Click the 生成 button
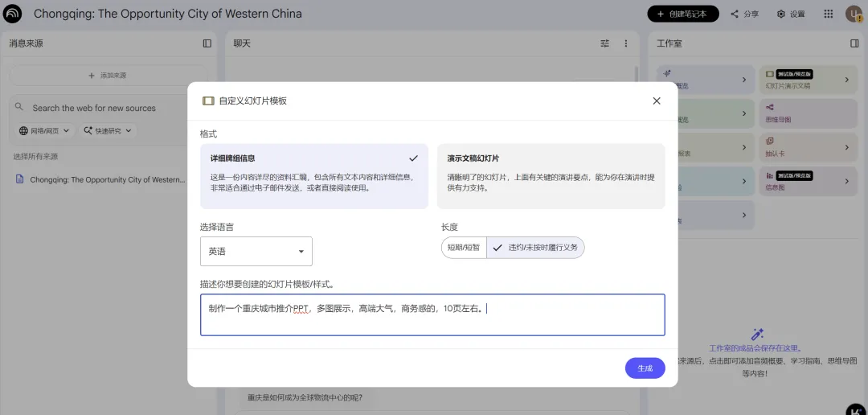This screenshot has height=415, width=868. 645,368
